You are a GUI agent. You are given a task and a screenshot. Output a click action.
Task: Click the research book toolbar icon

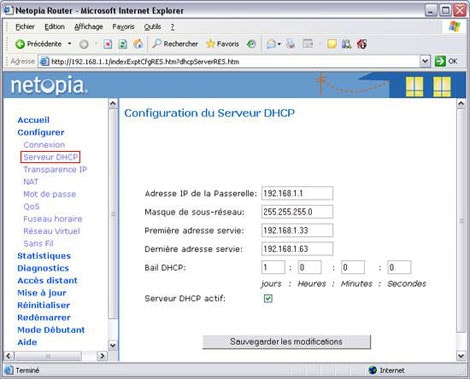[346, 44]
